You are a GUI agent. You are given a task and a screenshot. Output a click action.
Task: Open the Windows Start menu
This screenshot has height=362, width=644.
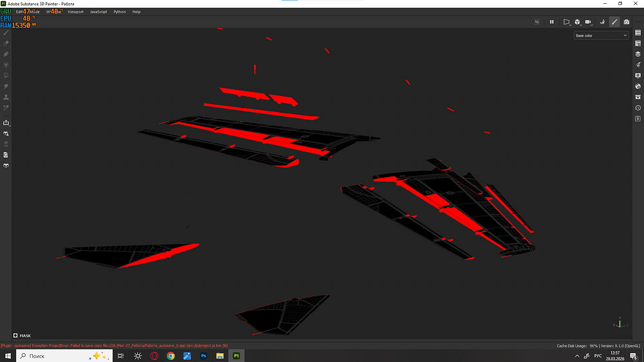[8, 356]
